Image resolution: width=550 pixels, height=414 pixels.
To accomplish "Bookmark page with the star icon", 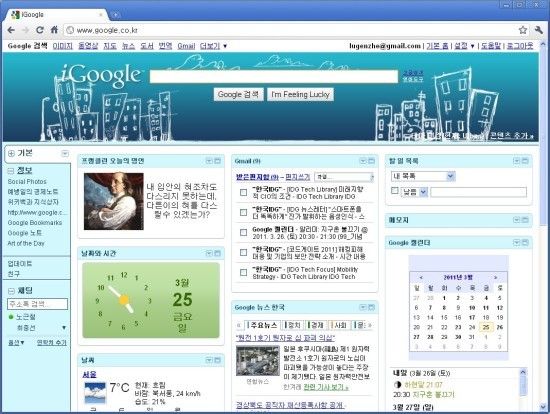I will click(x=523, y=30).
